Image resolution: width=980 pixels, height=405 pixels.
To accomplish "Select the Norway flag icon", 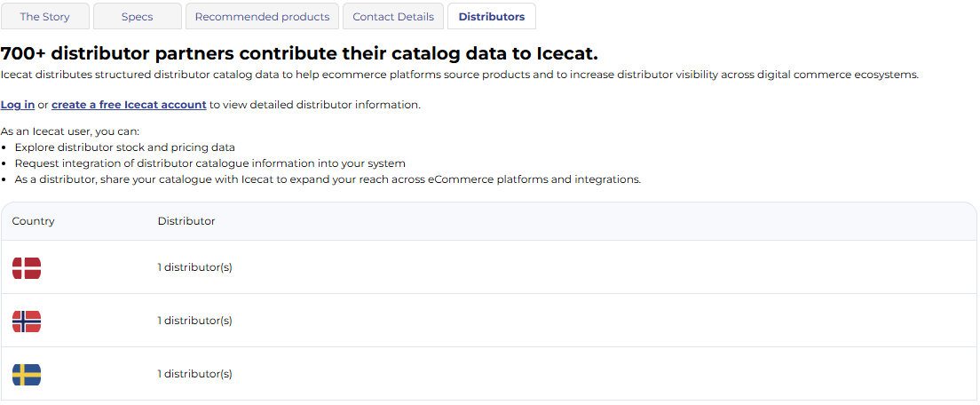I will (27, 321).
